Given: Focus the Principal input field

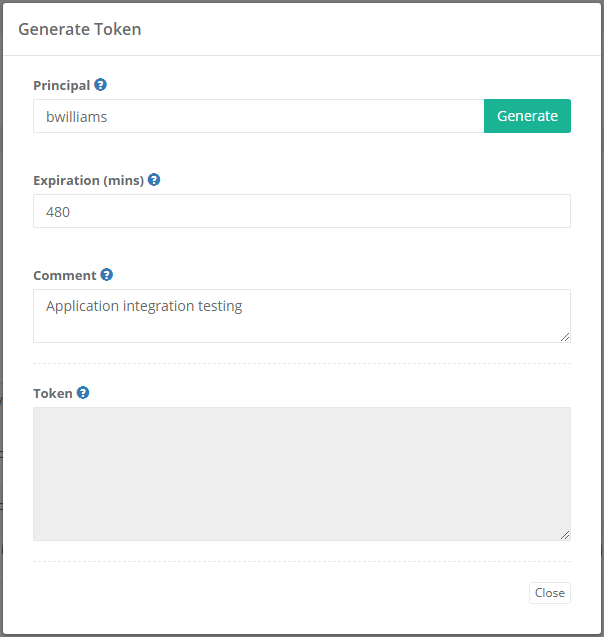Looking at the screenshot, I should click(x=258, y=116).
